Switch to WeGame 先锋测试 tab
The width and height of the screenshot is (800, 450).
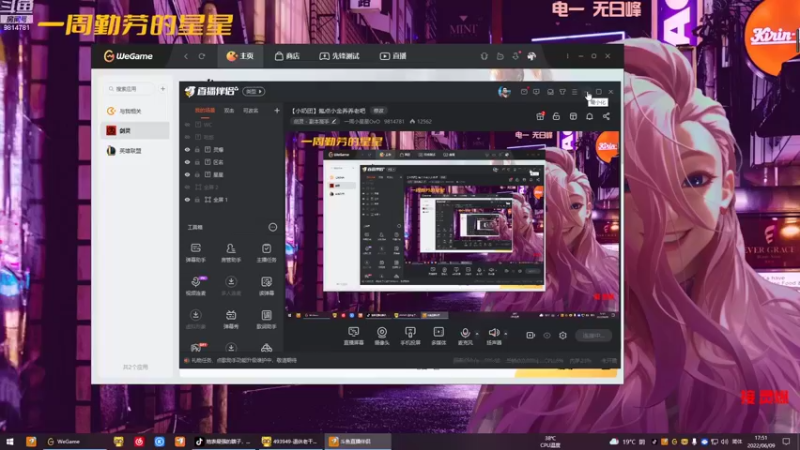tap(339, 56)
